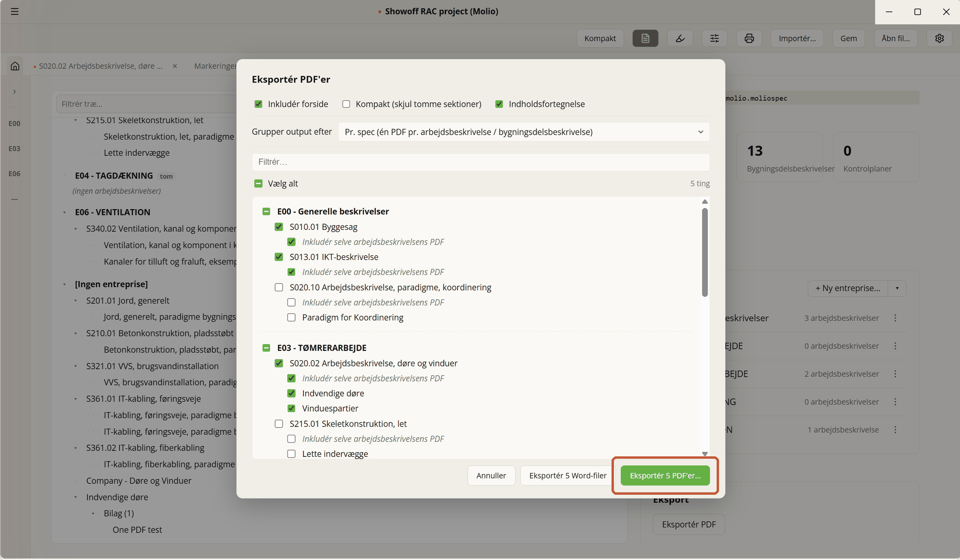Focus the Filtrér træ search field
The height and width of the screenshot is (560, 960).
coord(146,104)
